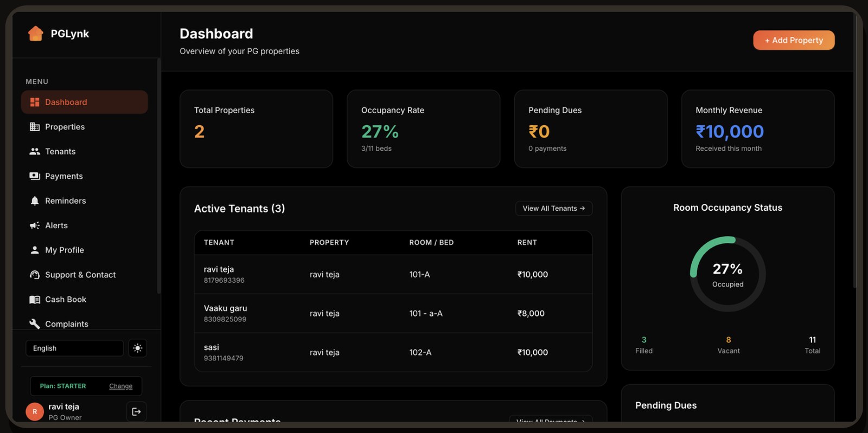This screenshot has width=868, height=433.
Task: Toggle the light/dark theme sun button
Action: click(138, 348)
